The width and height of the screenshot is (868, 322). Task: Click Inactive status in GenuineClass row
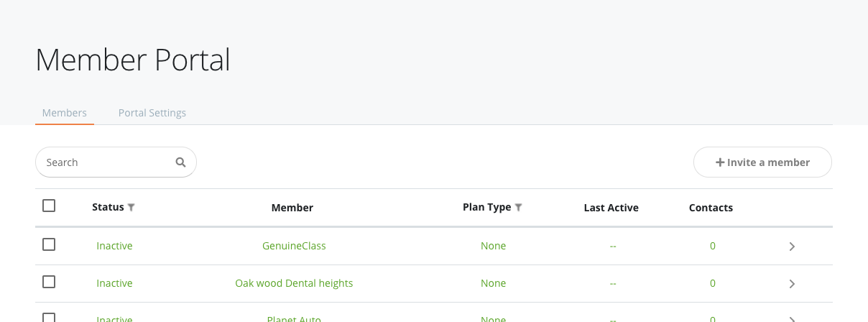[x=115, y=246]
